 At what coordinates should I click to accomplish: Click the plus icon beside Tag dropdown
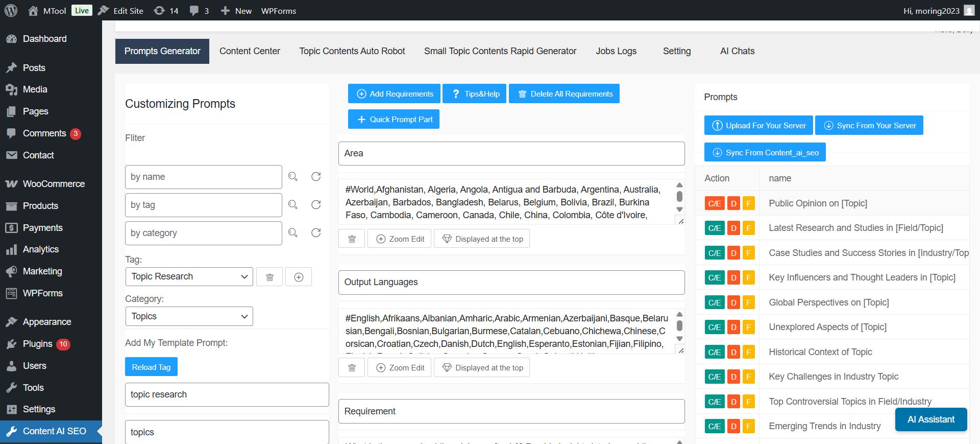pyautogui.click(x=299, y=277)
